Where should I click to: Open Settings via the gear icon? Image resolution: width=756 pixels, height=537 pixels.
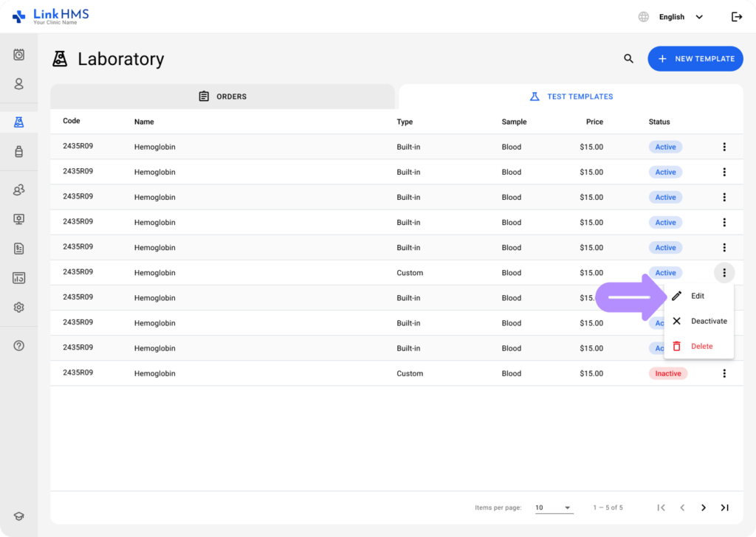[x=18, y=307]
